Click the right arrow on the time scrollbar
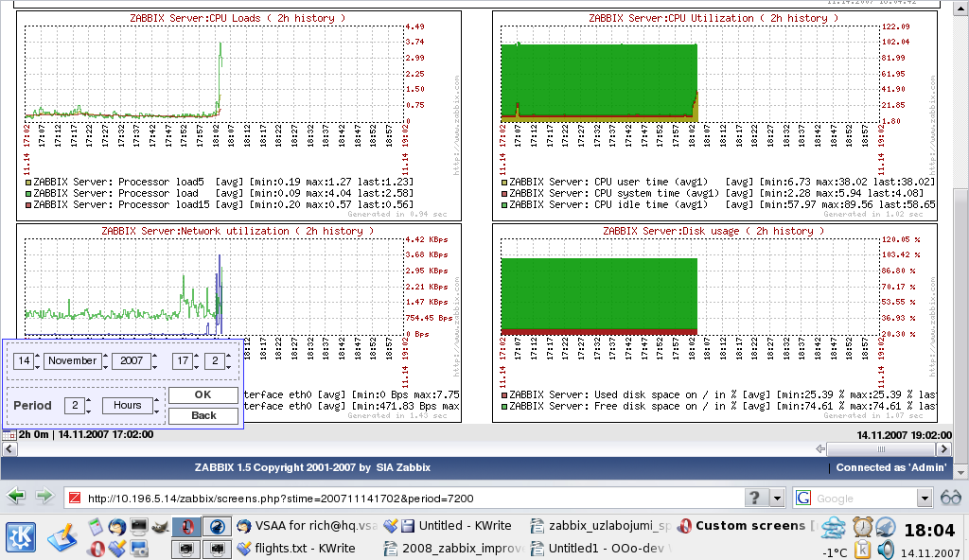The height and width of the screenshot is (560, 969). [x=943, y=449]
